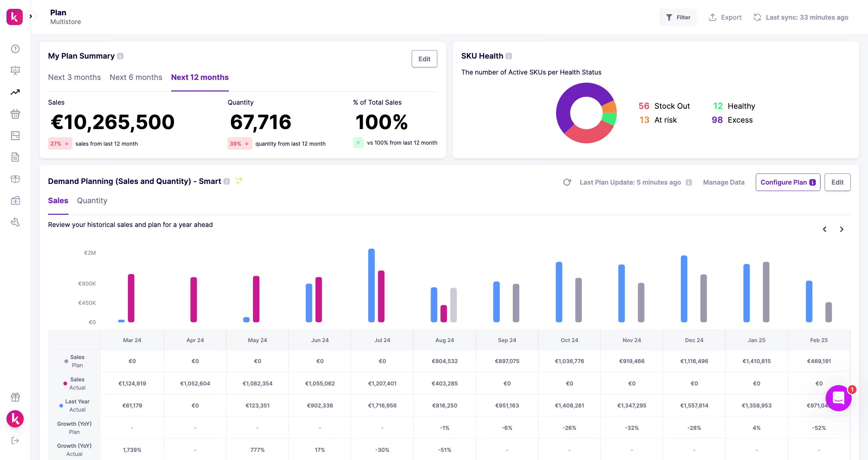Click the orange At risk donut segment
The image size is (868, 460).
609,107
